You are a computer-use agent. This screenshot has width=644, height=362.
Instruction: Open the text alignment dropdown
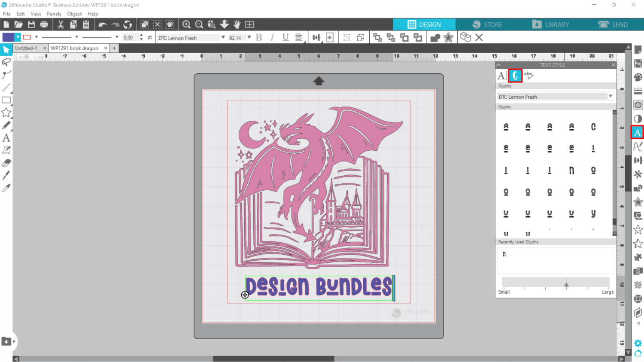point(299,38)
